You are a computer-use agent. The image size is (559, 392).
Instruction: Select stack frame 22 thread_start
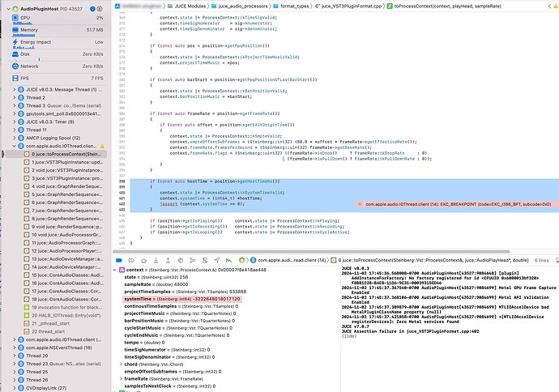pyautogui.click(x=45, y=331)
